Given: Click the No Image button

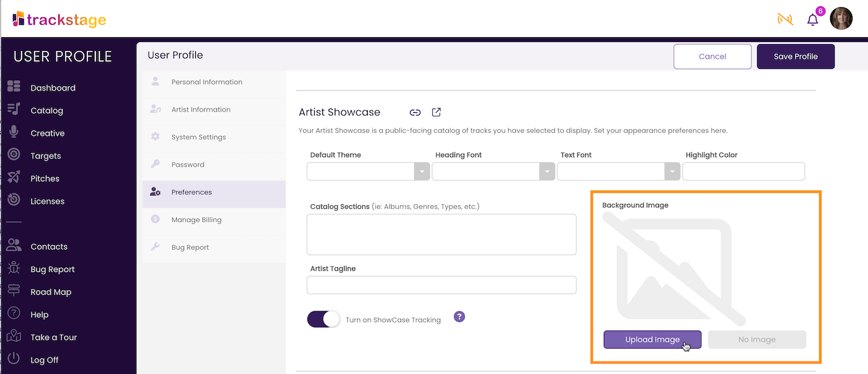Looking at the screenshot, I should (x=757, y=339).
